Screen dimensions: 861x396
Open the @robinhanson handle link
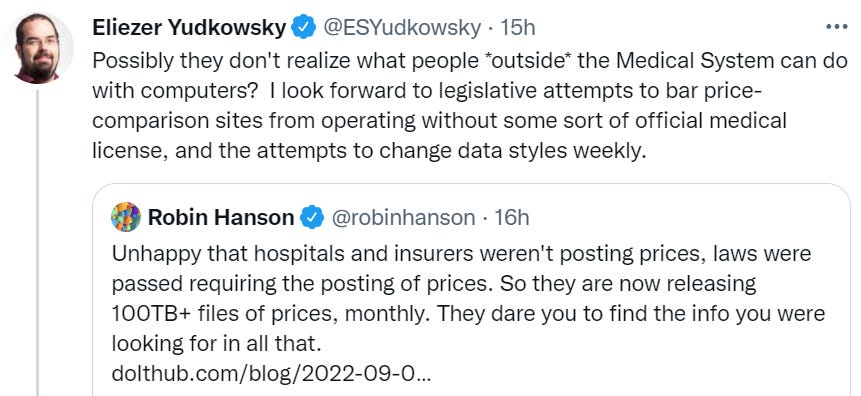click(x=402, y=217)
